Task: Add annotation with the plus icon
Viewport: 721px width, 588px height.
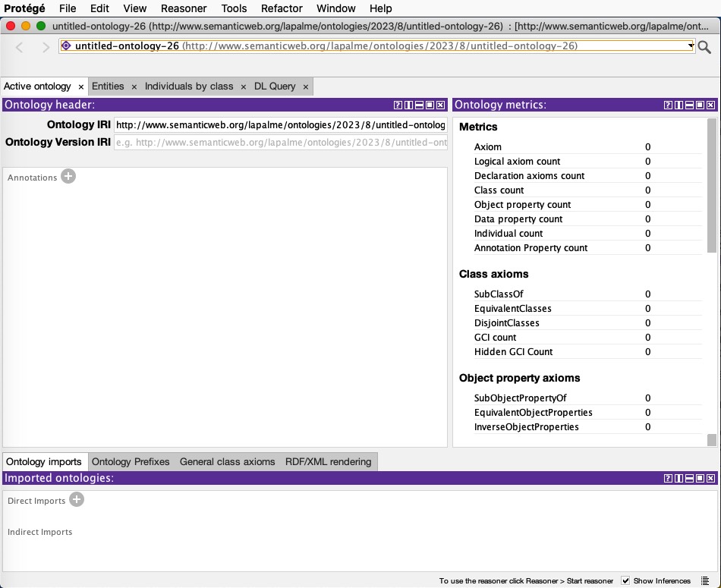Action: 68,177
